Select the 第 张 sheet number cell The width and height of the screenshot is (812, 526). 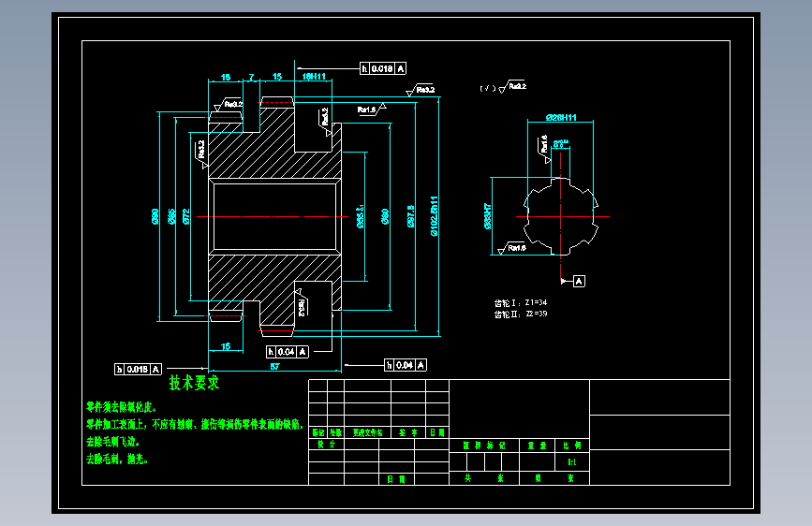pos(554,478)
